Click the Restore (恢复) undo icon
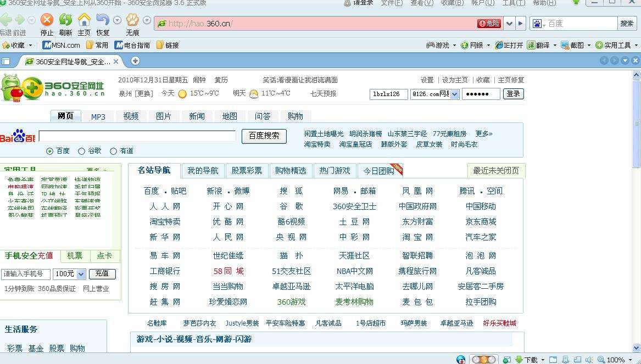The width and height of the screenshot is (641, 364). (x=102, y=19)
